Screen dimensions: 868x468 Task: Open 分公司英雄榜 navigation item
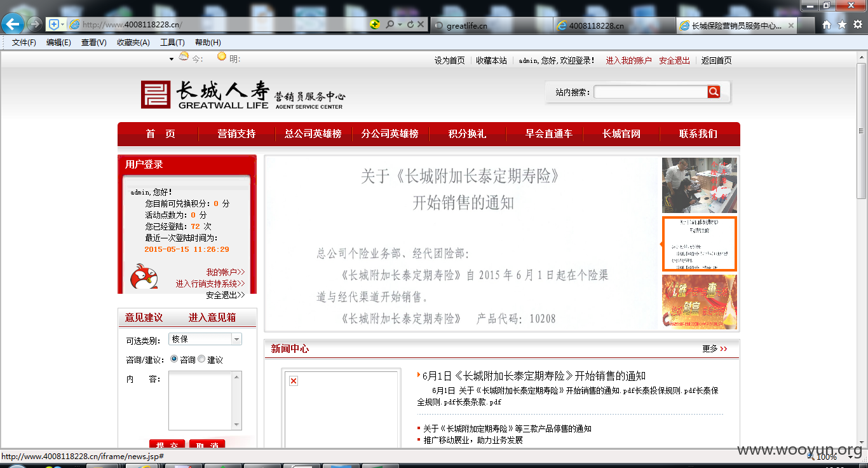click(x=390, y=134)
